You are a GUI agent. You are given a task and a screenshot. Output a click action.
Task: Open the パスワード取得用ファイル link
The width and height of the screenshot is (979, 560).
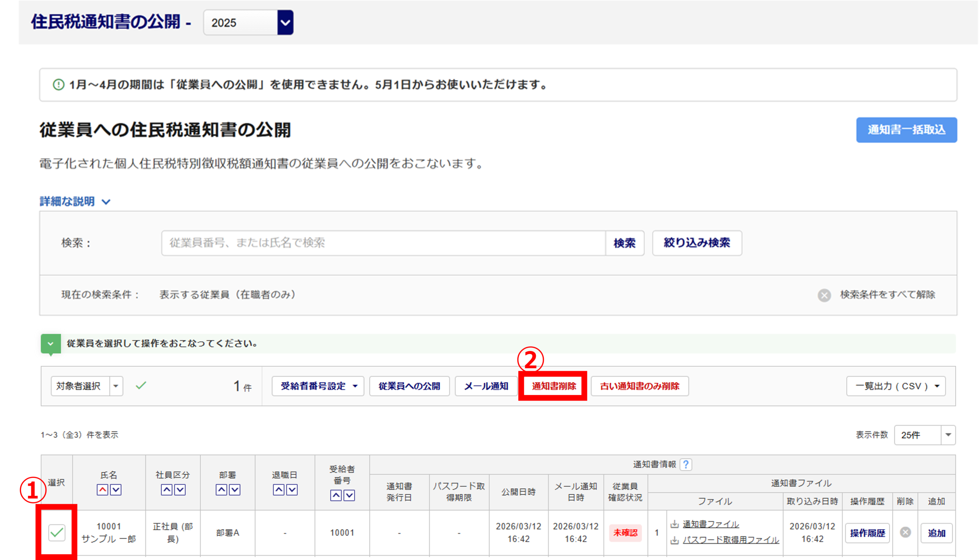[x=730, y=540]
